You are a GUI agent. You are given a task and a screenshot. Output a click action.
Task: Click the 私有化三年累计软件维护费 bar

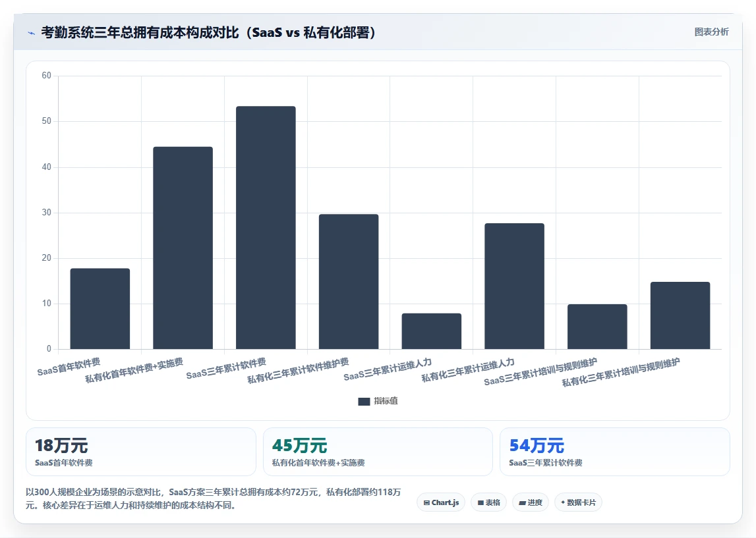coord(349,281)
